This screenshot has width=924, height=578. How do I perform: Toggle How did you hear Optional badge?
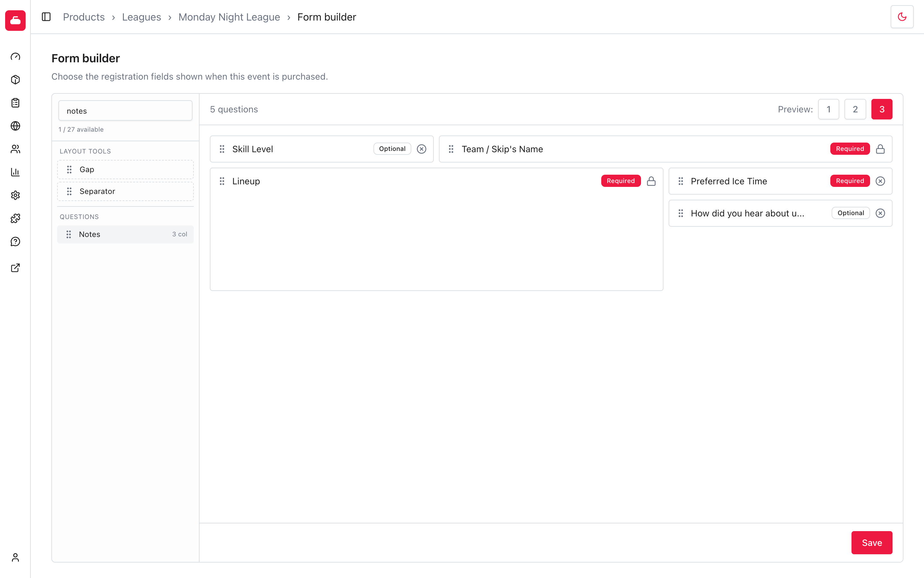click(x=850, y=213)
